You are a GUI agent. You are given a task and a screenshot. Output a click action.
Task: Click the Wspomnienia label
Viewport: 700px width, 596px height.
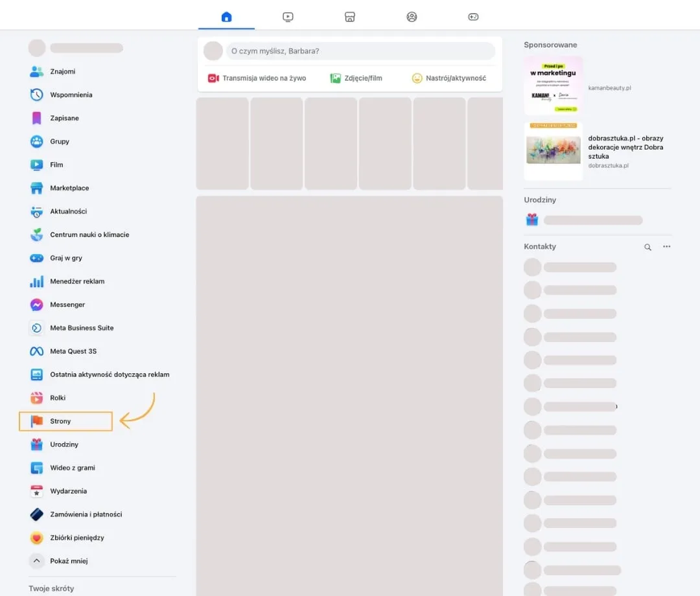(x=71, y=95)
